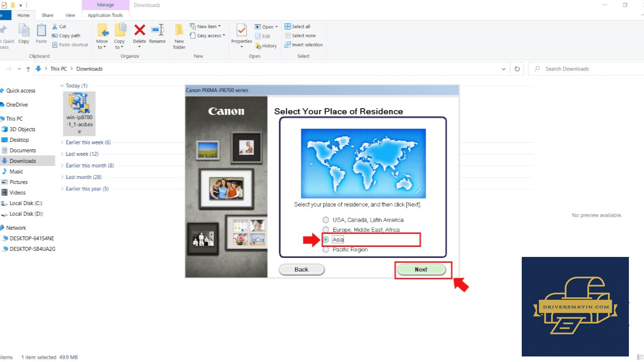Switch to the Home ribbon tab

[24, 15]
